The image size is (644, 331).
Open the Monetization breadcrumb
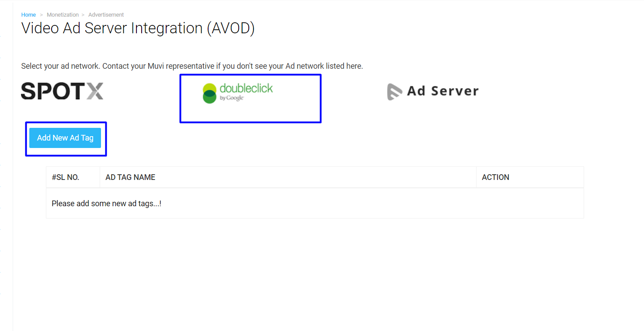pos(63,15)
